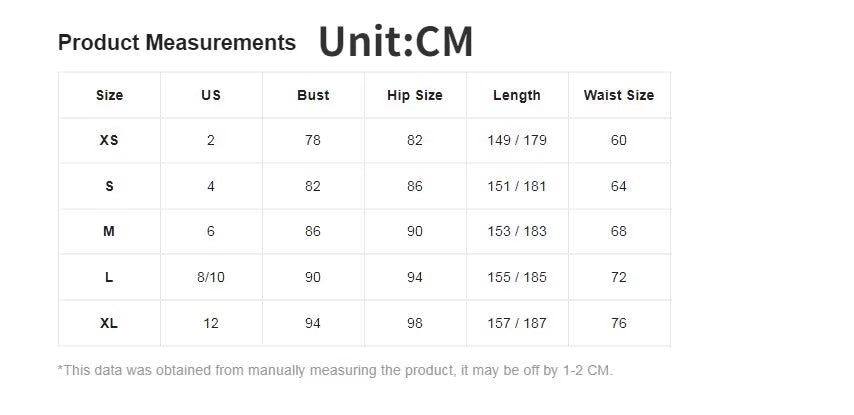Select the XL hip size value 98
The image size is (854, 415).
click(415, 323)
